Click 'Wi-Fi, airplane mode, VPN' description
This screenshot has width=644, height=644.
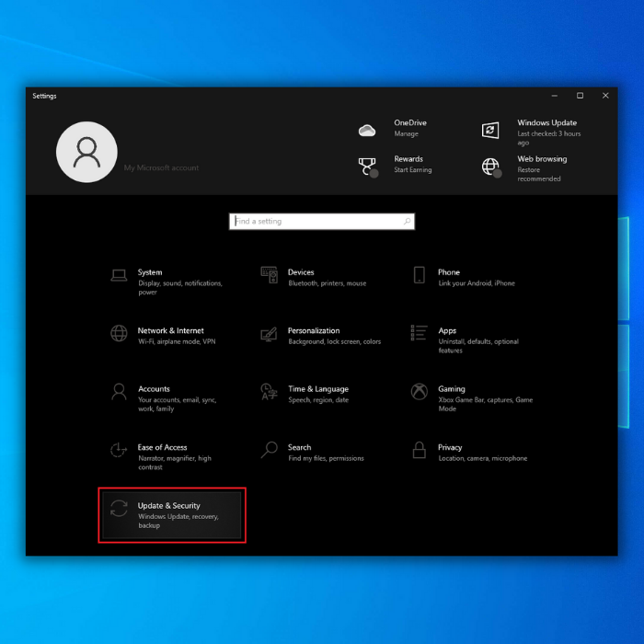pyautogui.click(x=177, y=341)
